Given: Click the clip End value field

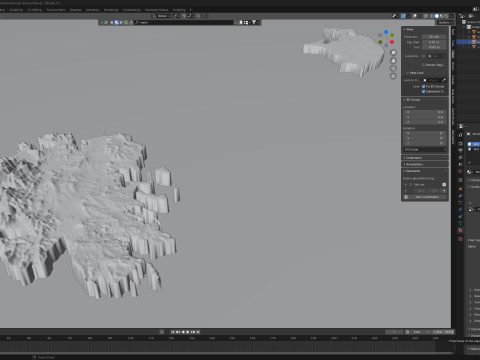Looking at the screenshot, I should [434, 48].
